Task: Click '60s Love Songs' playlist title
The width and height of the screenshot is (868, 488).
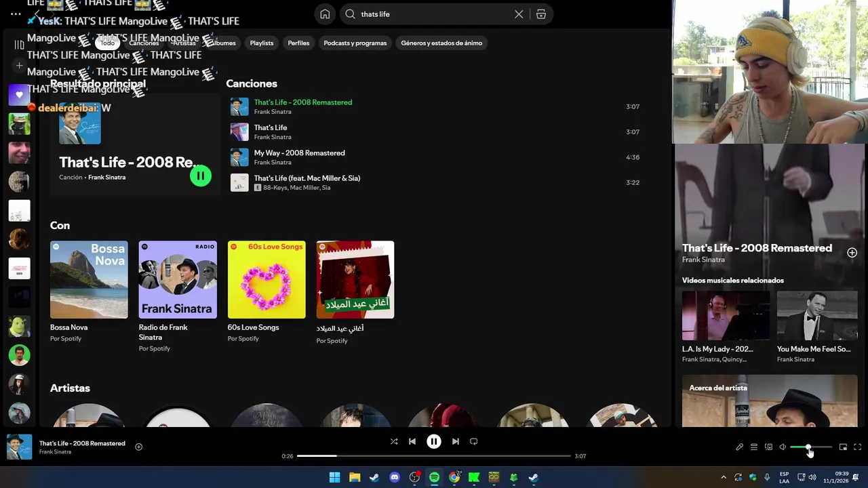Action: point(253,327)
